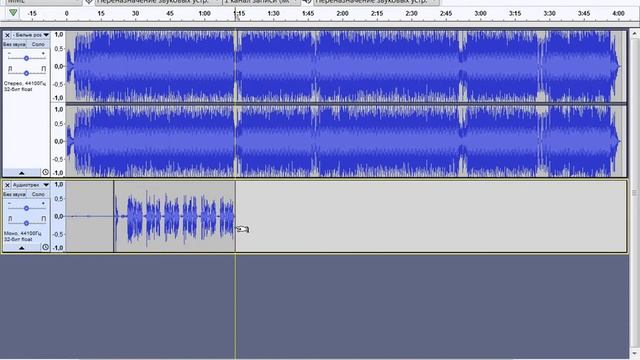Click the vertical scrollbar thumb
This screenshot has height=360, width=640.
pos(635,192)
